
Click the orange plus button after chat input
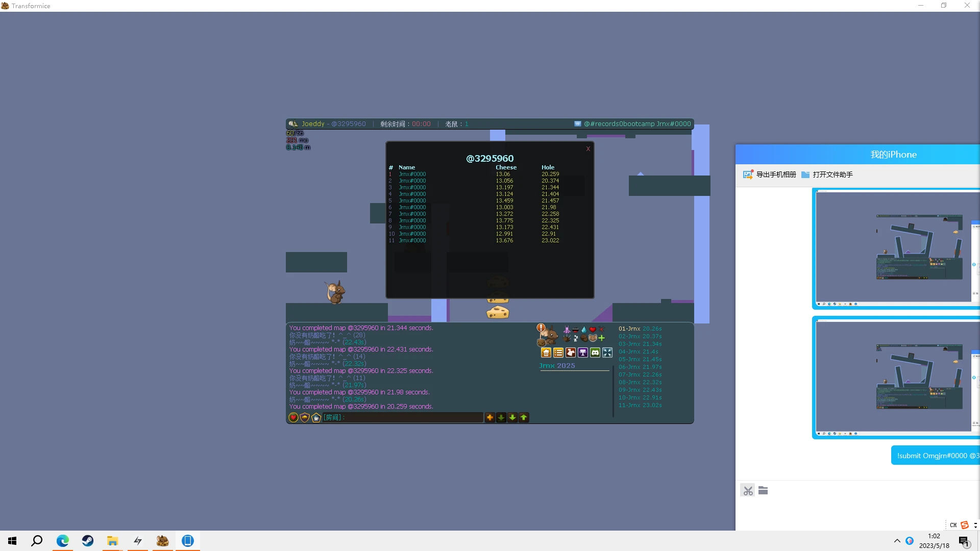coord(490,417)
